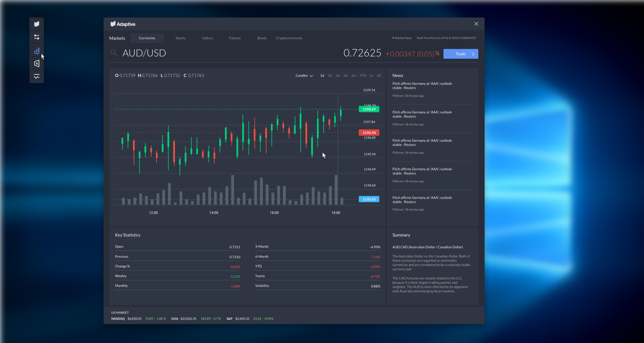Click the Weekly 0.22% value
644x343 pixels.
(235, 277)
